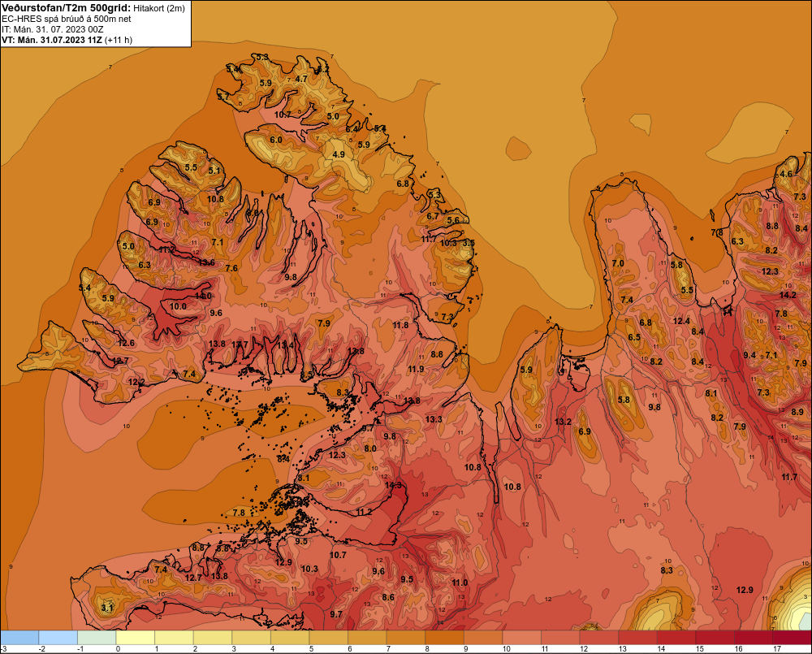Click the 4.9 temperature label
This screenshot has width=812, height=654.
pos(339,154)
